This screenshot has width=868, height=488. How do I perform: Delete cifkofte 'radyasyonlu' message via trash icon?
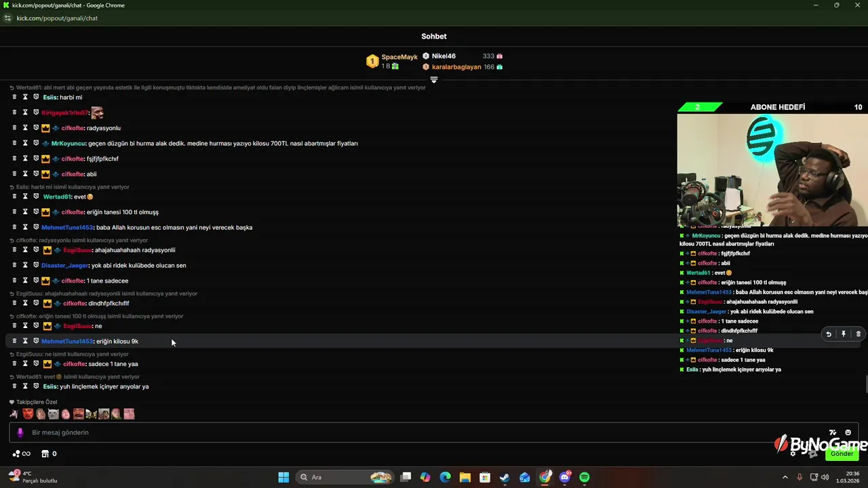point(14,127)
